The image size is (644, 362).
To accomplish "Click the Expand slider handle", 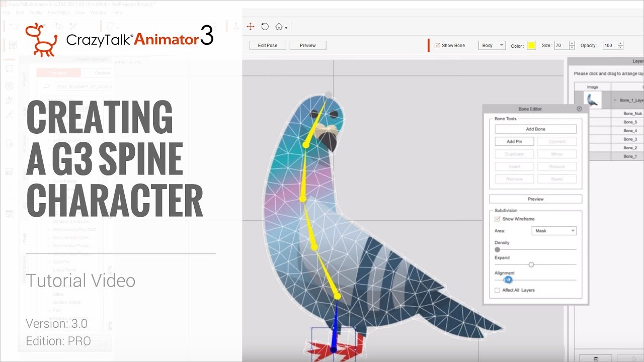I will (x=531, y=264).
